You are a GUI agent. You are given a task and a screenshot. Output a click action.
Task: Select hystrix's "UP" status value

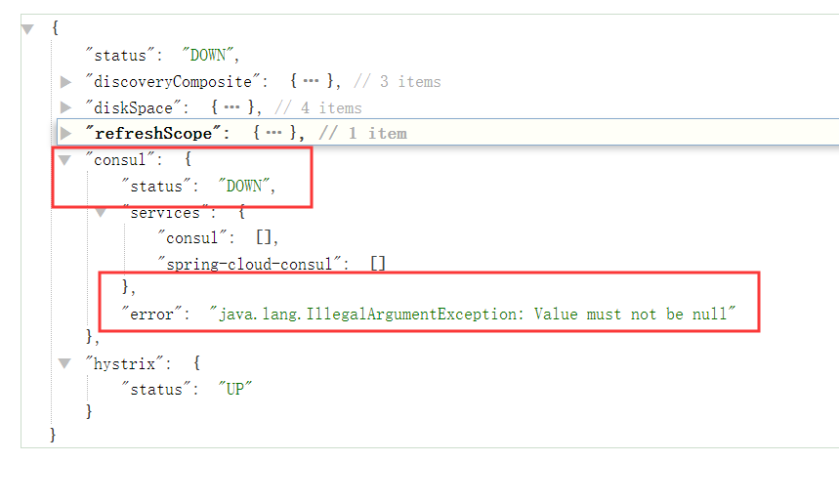pyautogui.click(x=234, y=389)
